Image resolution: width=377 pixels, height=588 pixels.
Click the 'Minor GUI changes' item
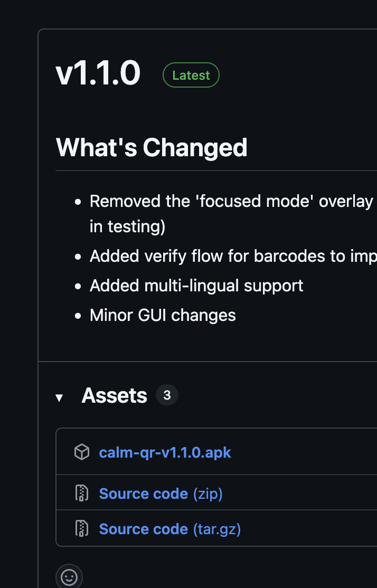[163, 315]
